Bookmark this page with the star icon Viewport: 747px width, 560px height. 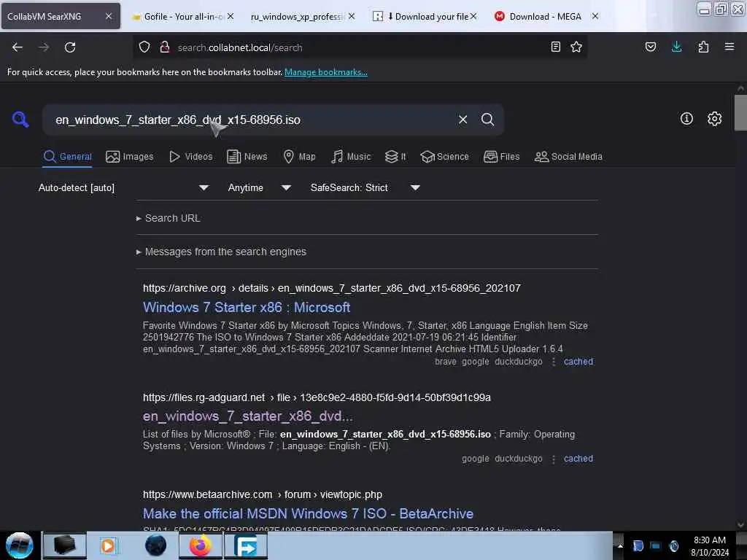pyautogui.click(x=576, y=47)
